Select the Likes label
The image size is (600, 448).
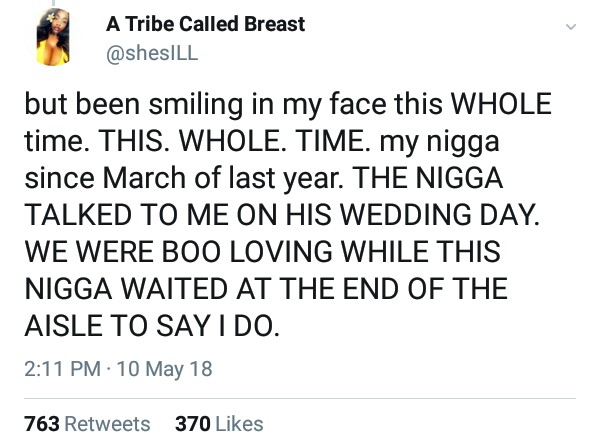239,424
